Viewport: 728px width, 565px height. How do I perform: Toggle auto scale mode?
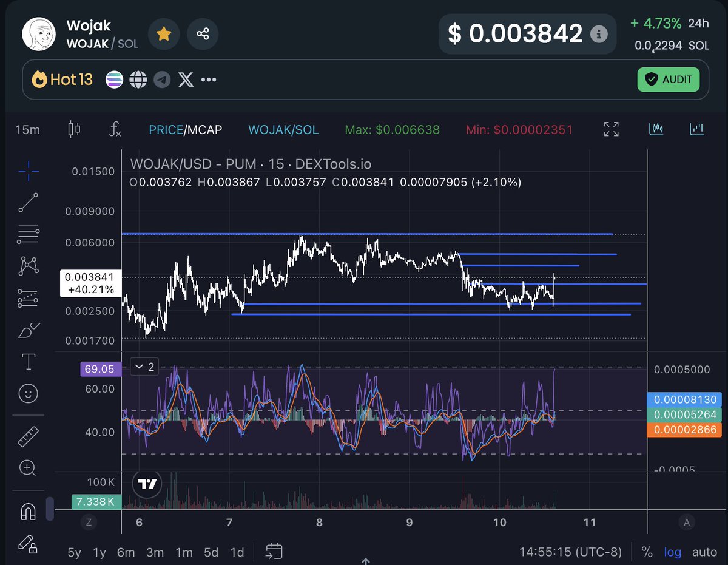(705, 552)
